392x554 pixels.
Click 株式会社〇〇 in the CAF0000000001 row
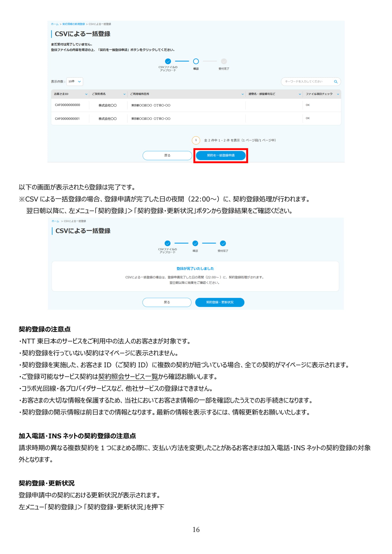(108, 119)
